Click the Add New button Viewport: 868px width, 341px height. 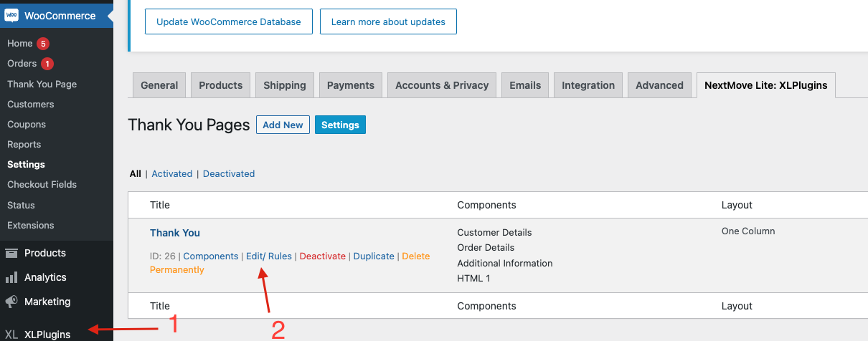pos(283,125)
